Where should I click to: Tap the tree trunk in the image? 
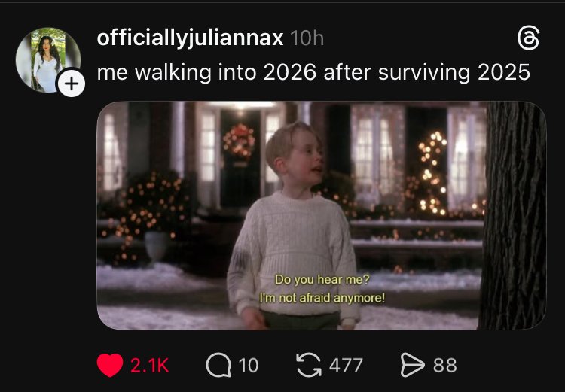(513, 215)
